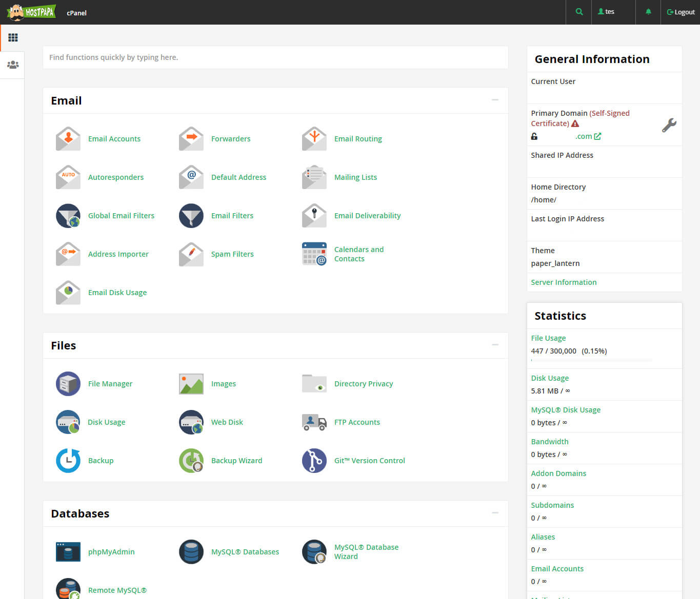Click the notifications bell icon
700x599 pixels.
(648, 11)
